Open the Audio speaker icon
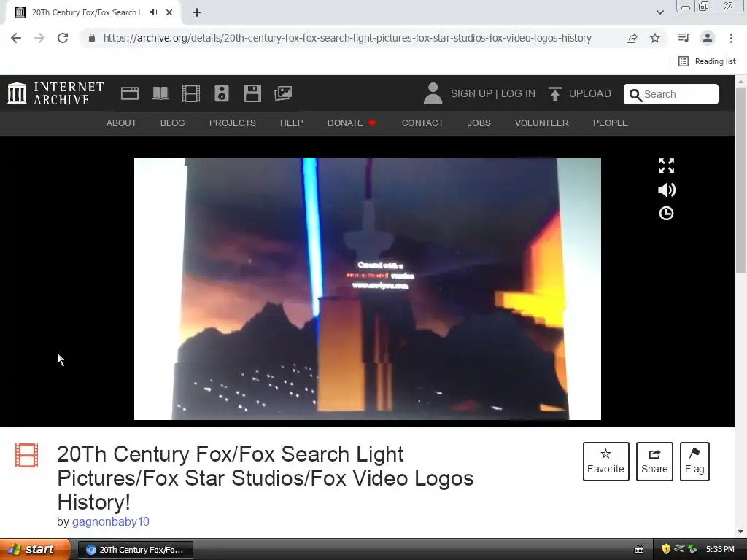 (x=222, y=93)
